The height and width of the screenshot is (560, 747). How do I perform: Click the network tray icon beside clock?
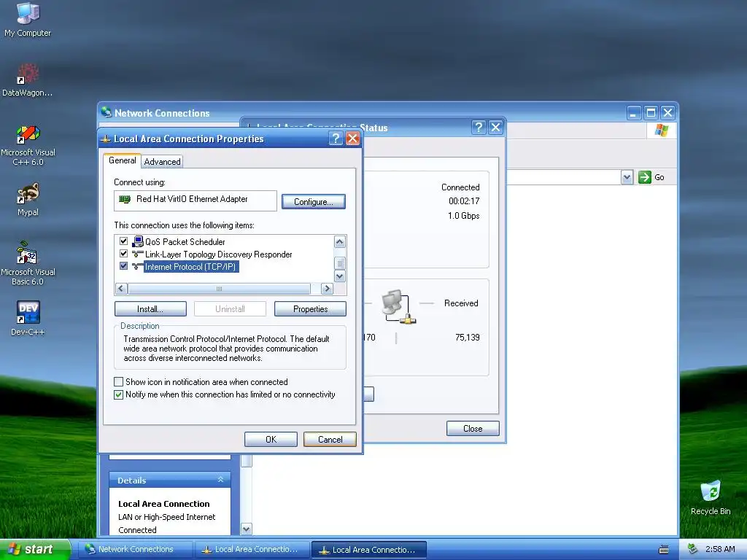click(x=693, y=549)
